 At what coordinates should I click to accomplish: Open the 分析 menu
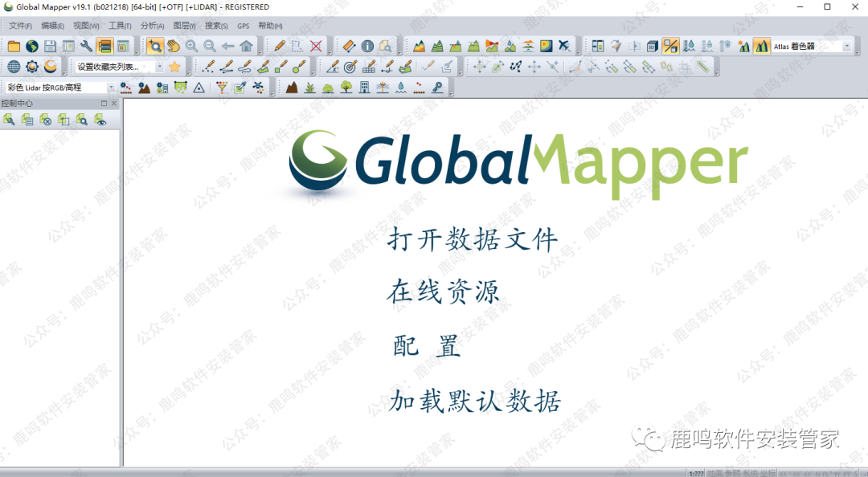click(x=152, y=26)
